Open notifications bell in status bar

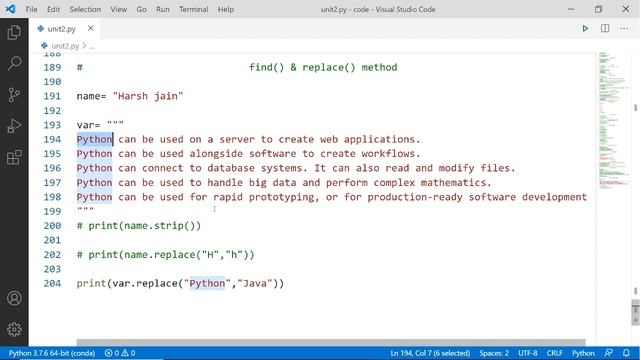(626, 353)
